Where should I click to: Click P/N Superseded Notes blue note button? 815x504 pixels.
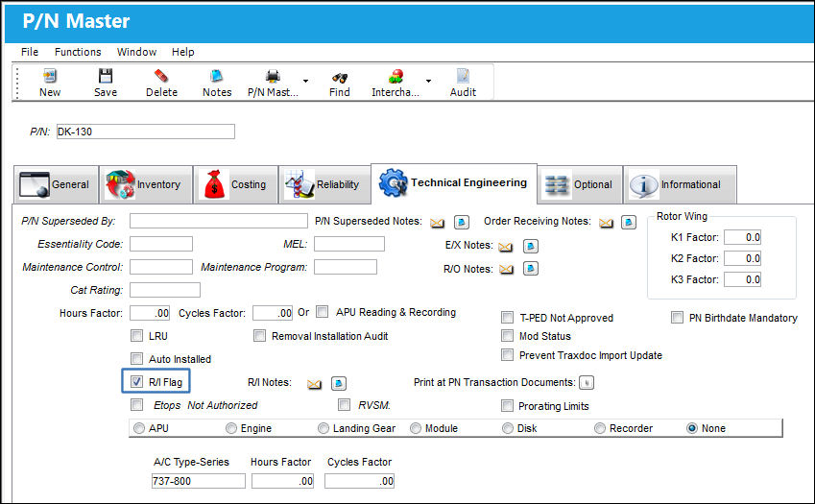[462, 223]
